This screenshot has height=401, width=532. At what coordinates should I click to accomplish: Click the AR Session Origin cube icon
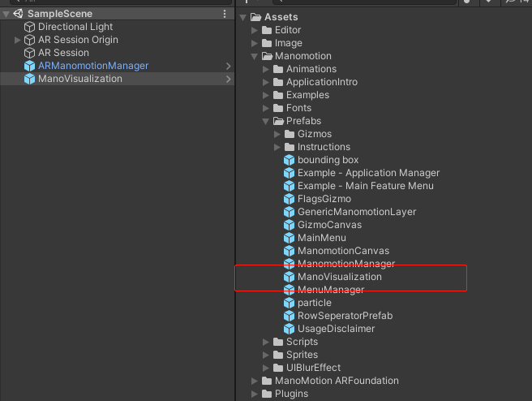(x=29, y=40)
